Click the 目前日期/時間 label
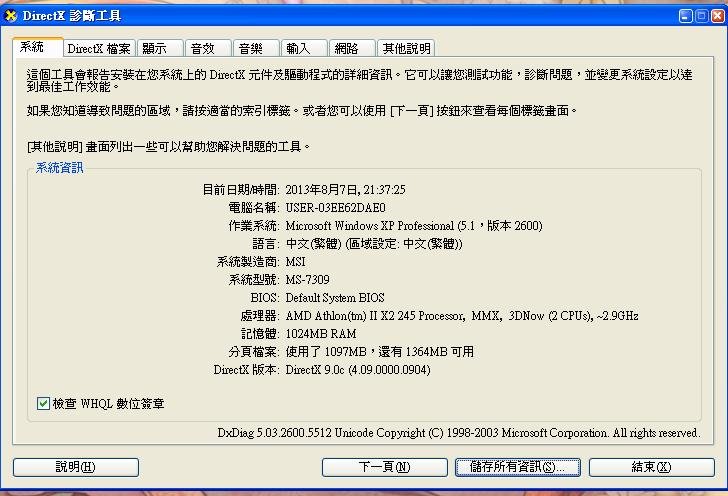This screenshot has height=496, width=728. pyautogui.click(x=240, y=189)
